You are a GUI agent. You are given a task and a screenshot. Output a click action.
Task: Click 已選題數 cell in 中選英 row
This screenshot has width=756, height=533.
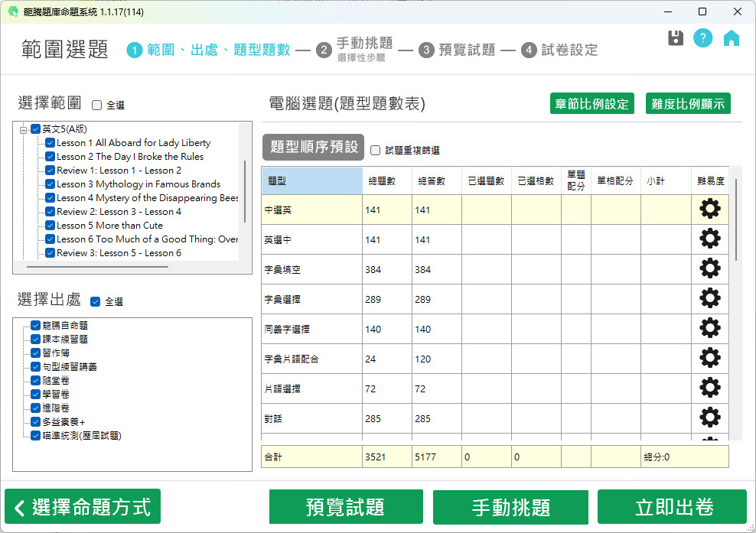pos(487,210)
